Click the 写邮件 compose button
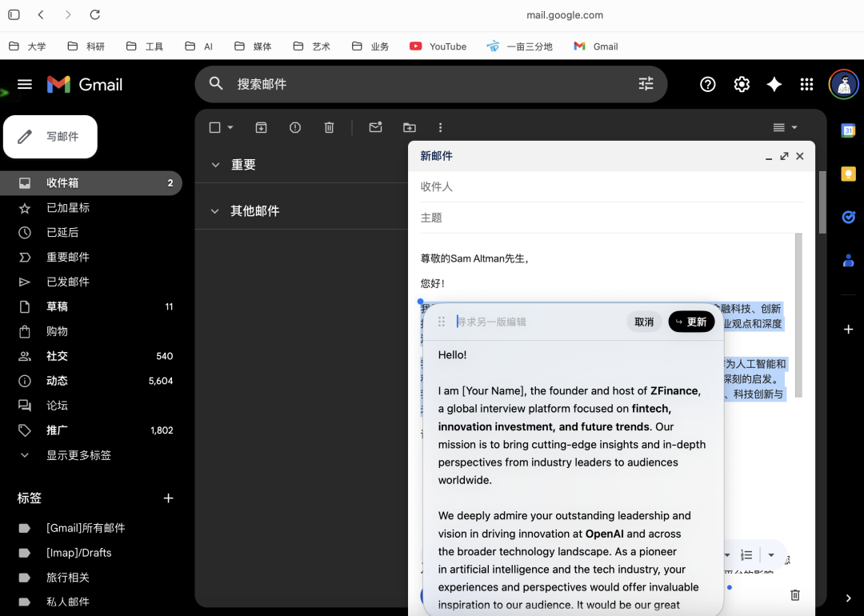Viewport: 864px width, 616px height. pyautogui.click(x=50, y=137)
